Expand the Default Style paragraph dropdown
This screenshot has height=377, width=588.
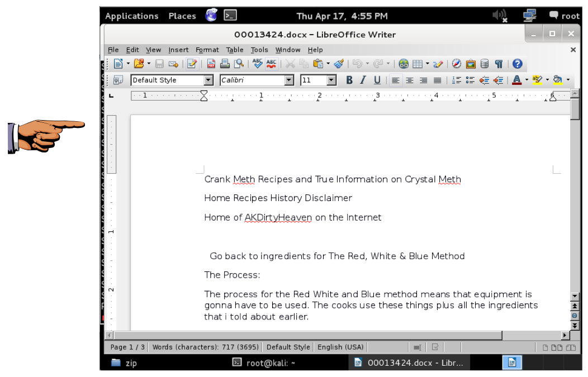208,80
